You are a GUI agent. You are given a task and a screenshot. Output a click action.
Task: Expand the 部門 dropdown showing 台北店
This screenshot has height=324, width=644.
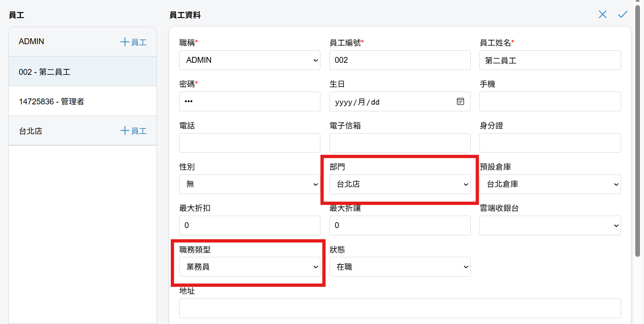[400, 184]
